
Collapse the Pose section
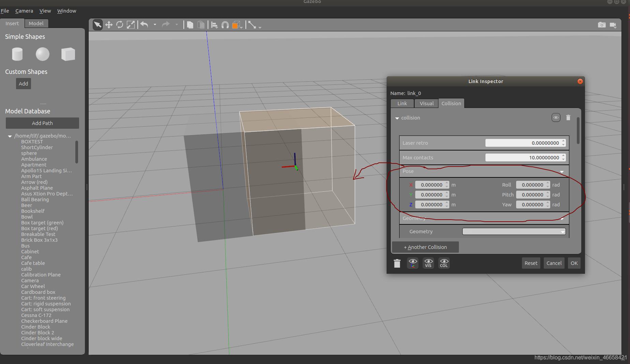point(561,172)
